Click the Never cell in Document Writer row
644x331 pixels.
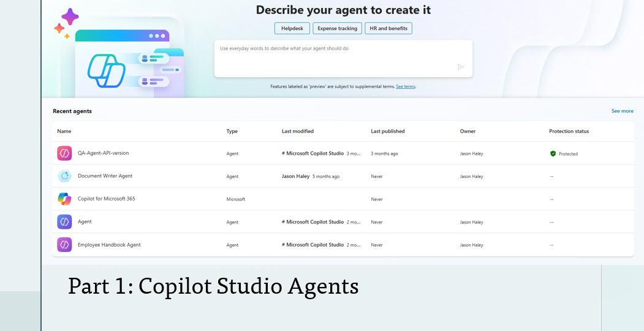(x=377, y=176)
